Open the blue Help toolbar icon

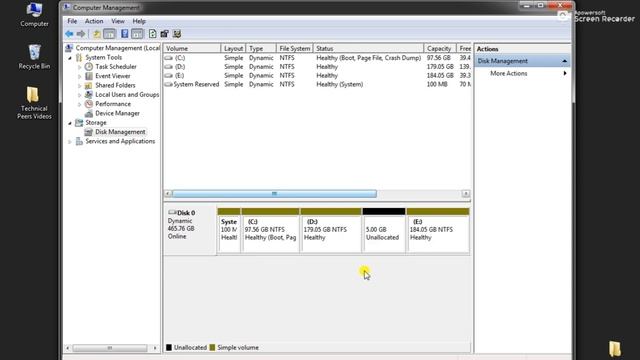pyautogui.click(x=124, y=34)
